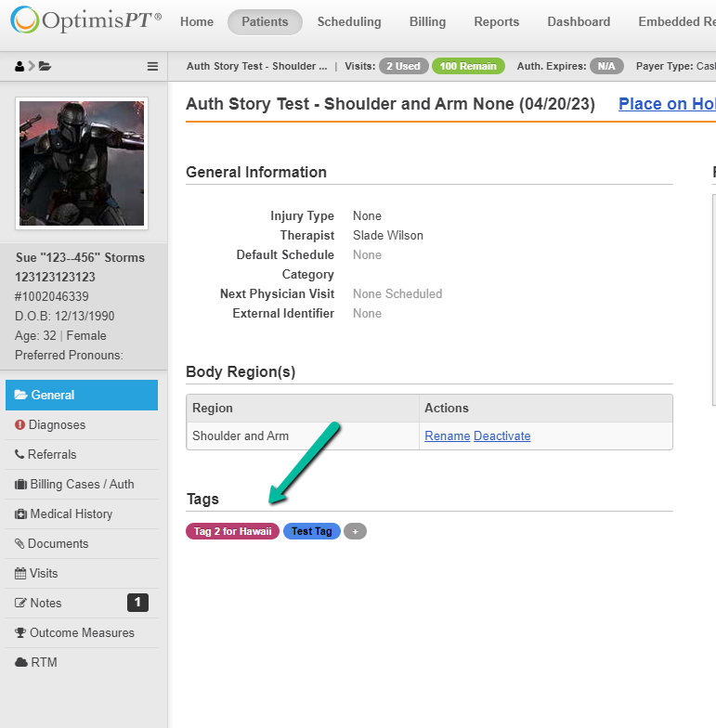Open Billing Cases / Auth section
The width and height of the screenshot is (716, 728).
coord(82,484)
